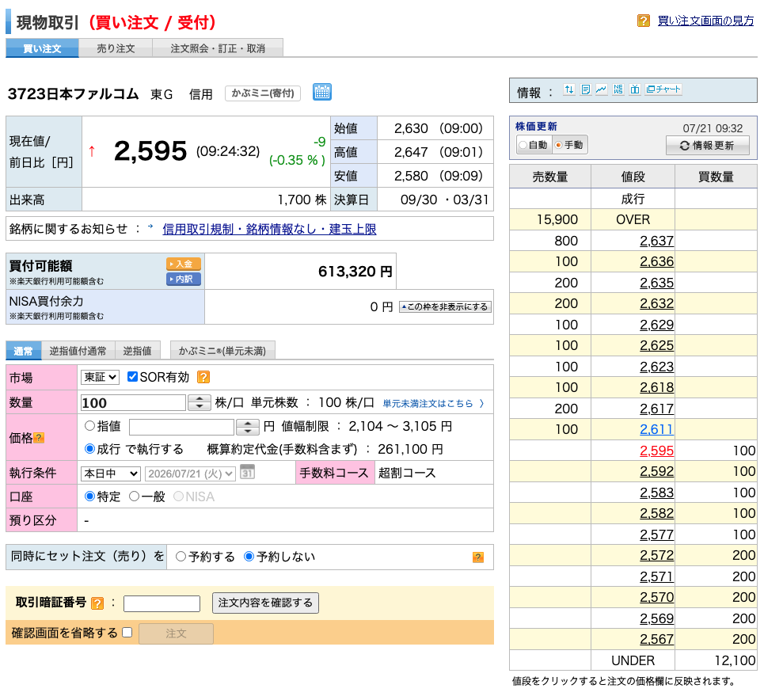Click the arrow before 銘柄に関するお知らせ link
764x700 pixels.
150,226
